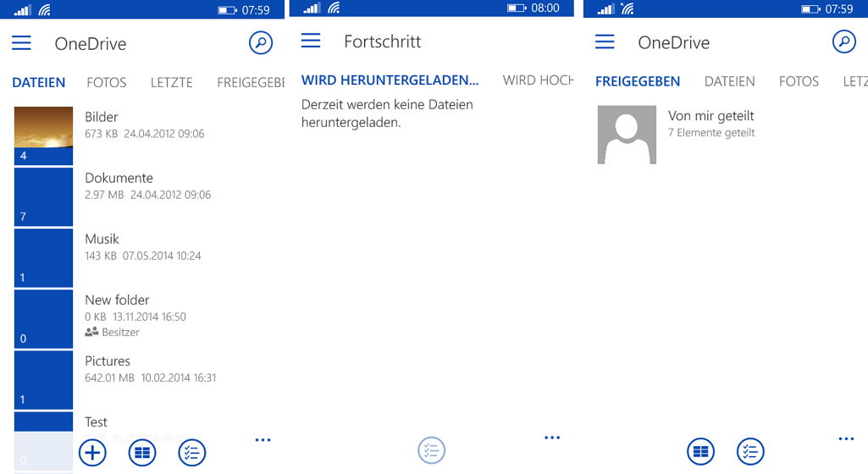Switch to FOTOS tab in left screen

pos(107,82)
